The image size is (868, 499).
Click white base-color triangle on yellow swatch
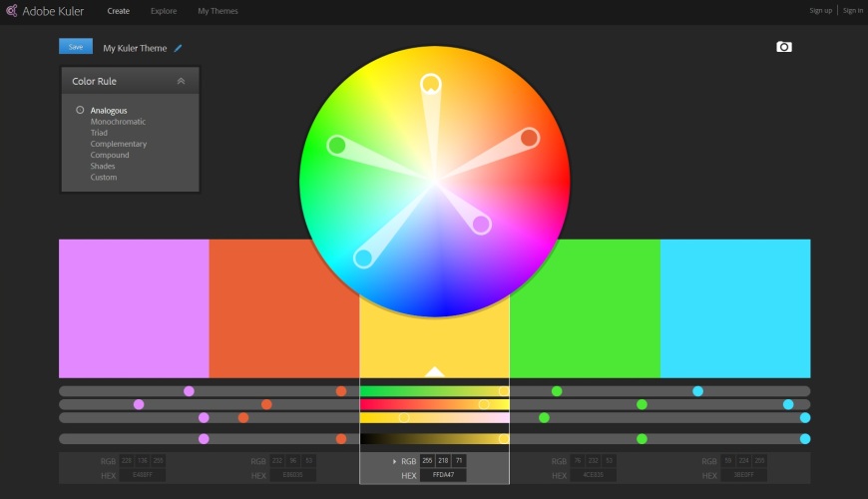pos(435,372)
